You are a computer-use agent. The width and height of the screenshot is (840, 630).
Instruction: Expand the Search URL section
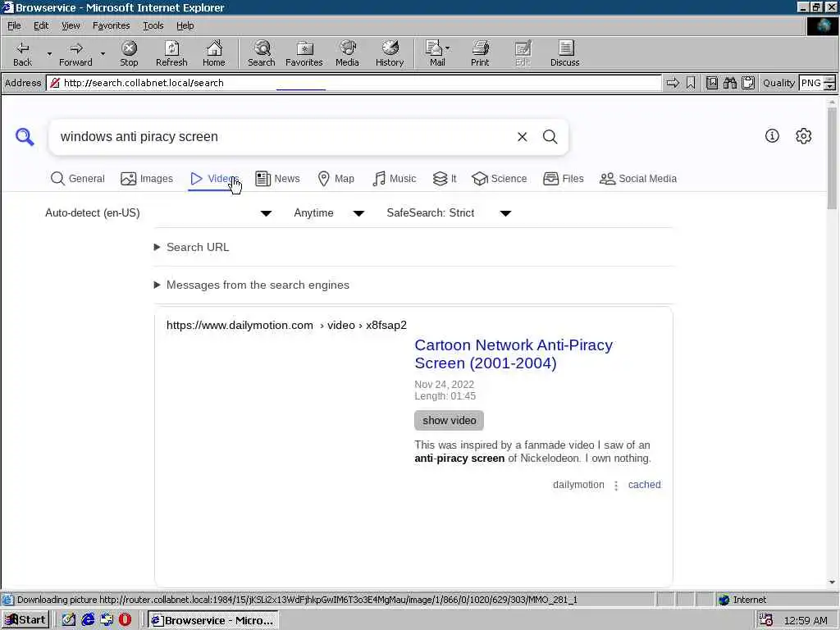[192, 247]
